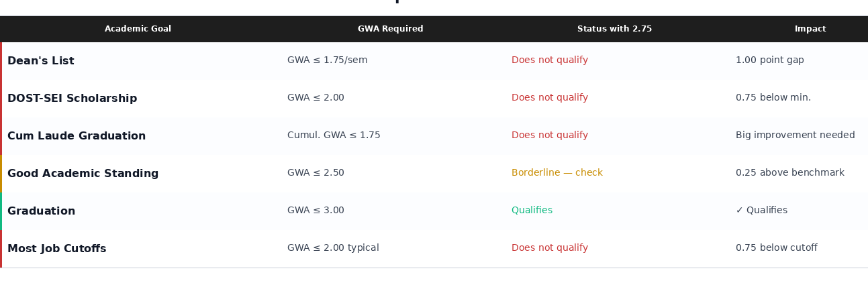
Task: Click the GWA ≤ 2.50 requirement
Action: tap(316, 173)
